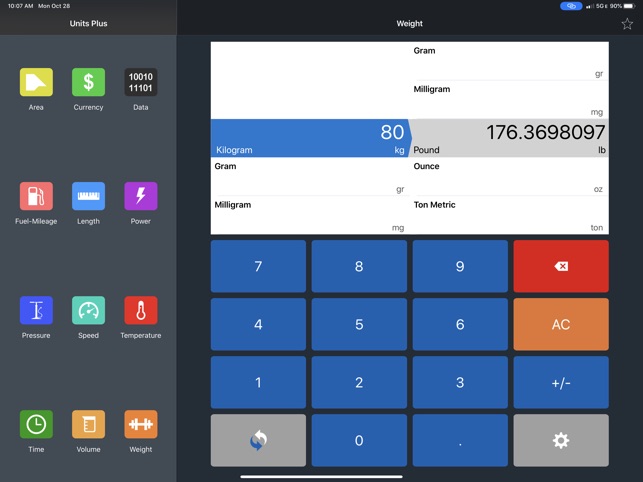Open the Speed converter category
643x482 pixels.
pyautogui.click(x=88, y=310)
